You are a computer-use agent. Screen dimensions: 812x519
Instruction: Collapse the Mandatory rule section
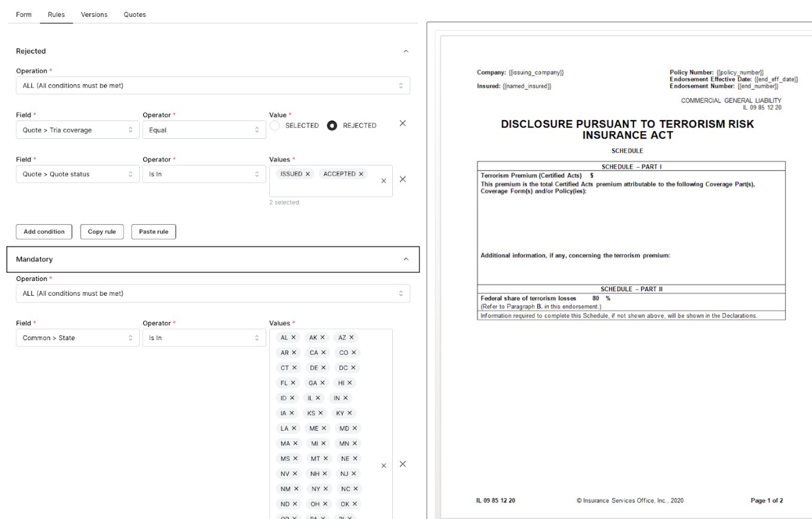coord(406,259)
